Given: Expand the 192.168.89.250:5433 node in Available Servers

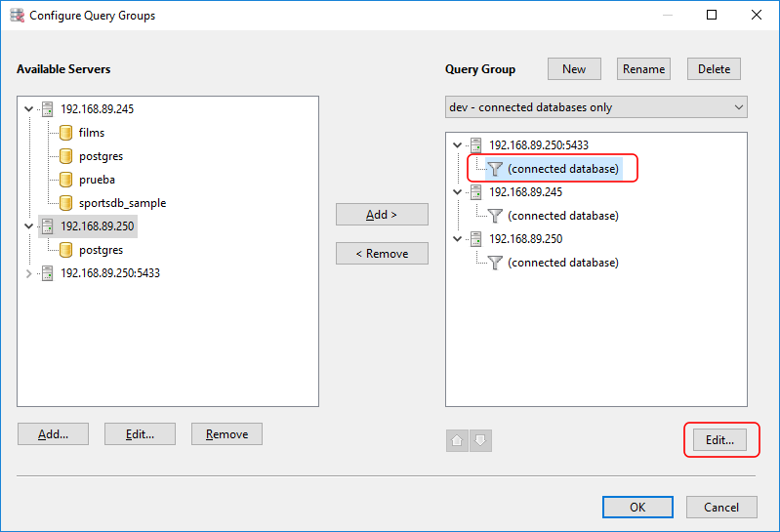Looking at the screenshot, I should (x=28, y=273).
